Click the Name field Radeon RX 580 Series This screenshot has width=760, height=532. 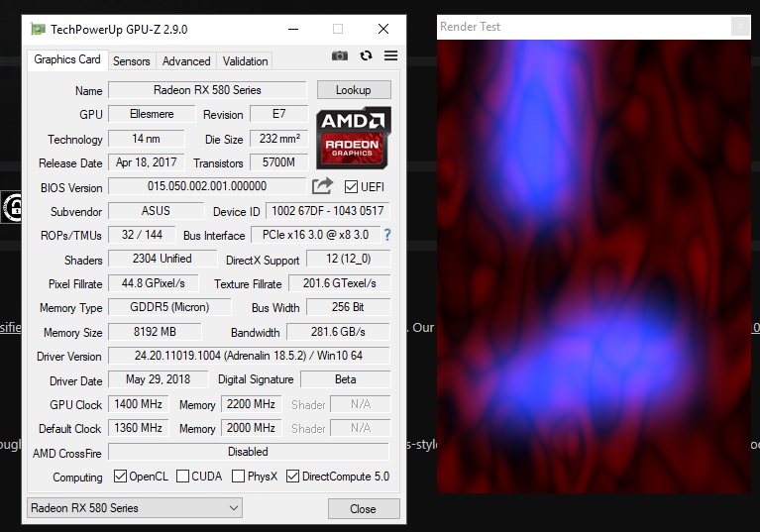pyautogui.click(x=207, y=90)
